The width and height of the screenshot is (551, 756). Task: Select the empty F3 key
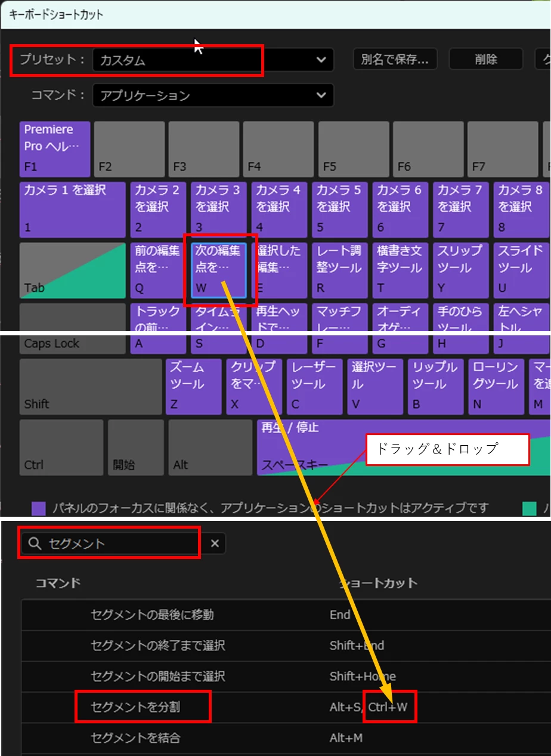point(204,149)
